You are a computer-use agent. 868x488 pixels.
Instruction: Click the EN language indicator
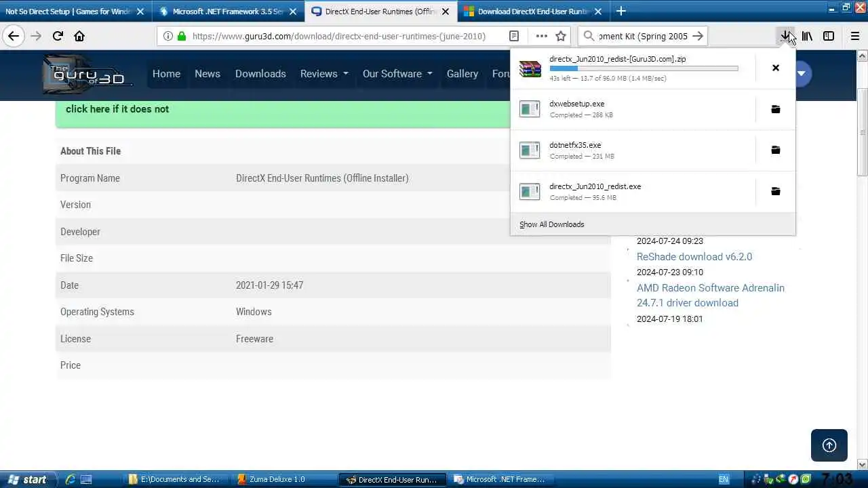point(724,479)
